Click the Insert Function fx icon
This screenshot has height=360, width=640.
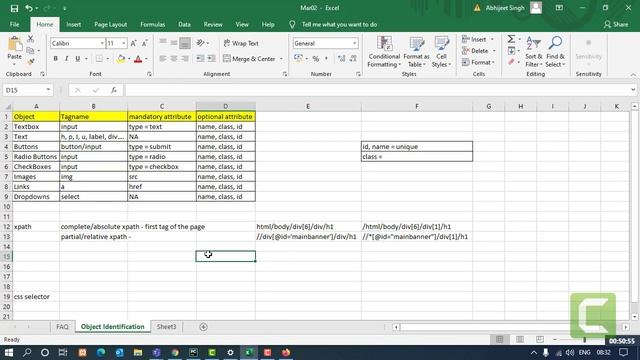point(114,90)
